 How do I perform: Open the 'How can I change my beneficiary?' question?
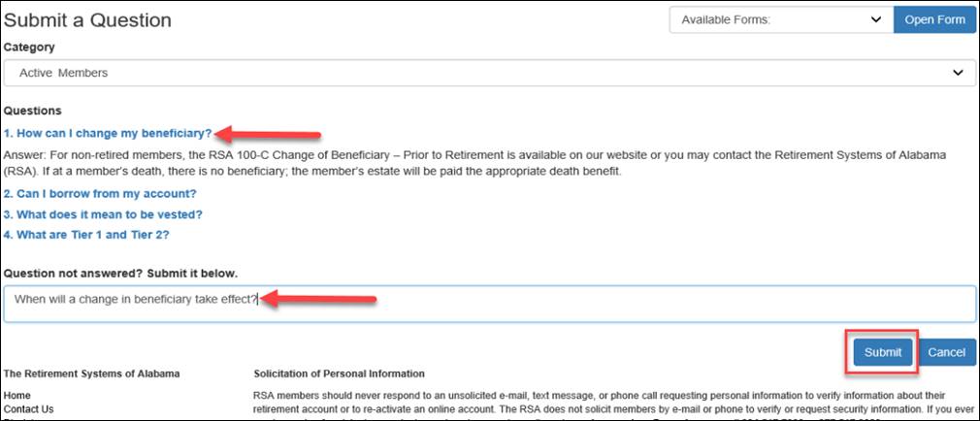coord(108,133)
